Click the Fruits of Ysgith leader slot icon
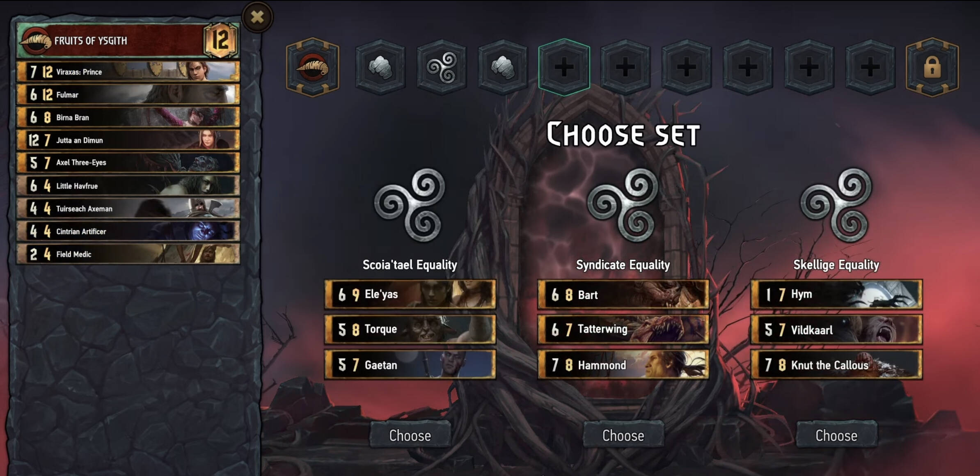The width and height of the screenshot is (980, 476). pos(313,67)
